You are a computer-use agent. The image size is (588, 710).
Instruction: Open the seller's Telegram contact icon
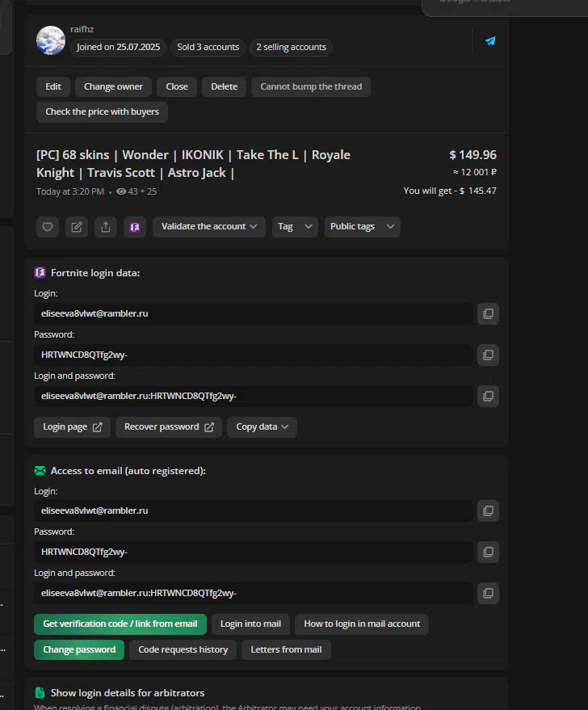tap(490, 41)
